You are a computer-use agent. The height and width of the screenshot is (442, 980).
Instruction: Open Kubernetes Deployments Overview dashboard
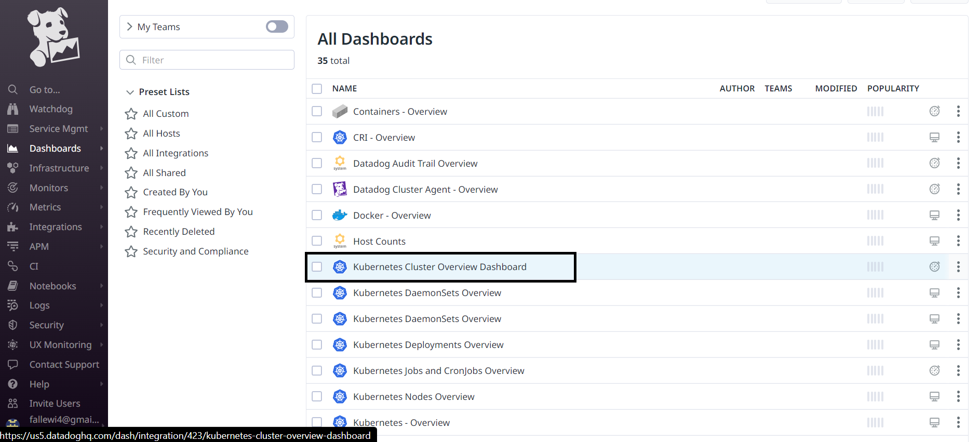[x=428, y=345]
